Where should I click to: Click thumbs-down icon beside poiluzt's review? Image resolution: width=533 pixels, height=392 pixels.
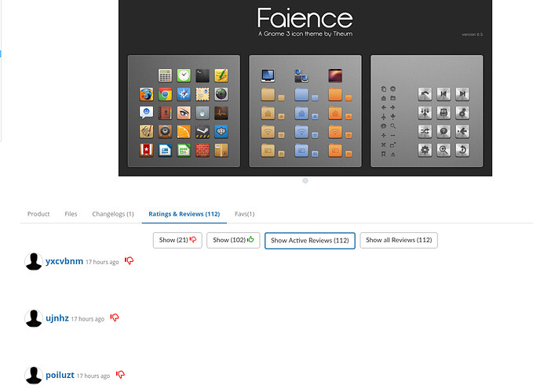tap(120, 375)
